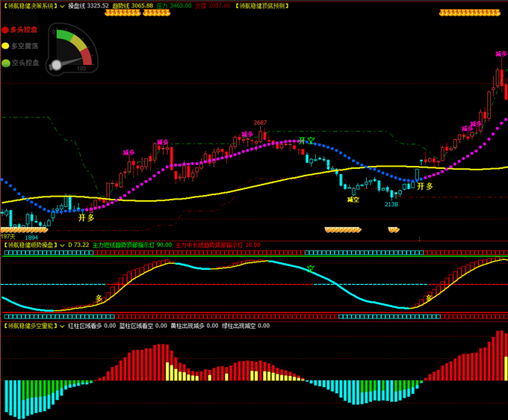Click the first gold ingot row near 趋势线
This screenshot has height=420, width=508.
(123, 13)
